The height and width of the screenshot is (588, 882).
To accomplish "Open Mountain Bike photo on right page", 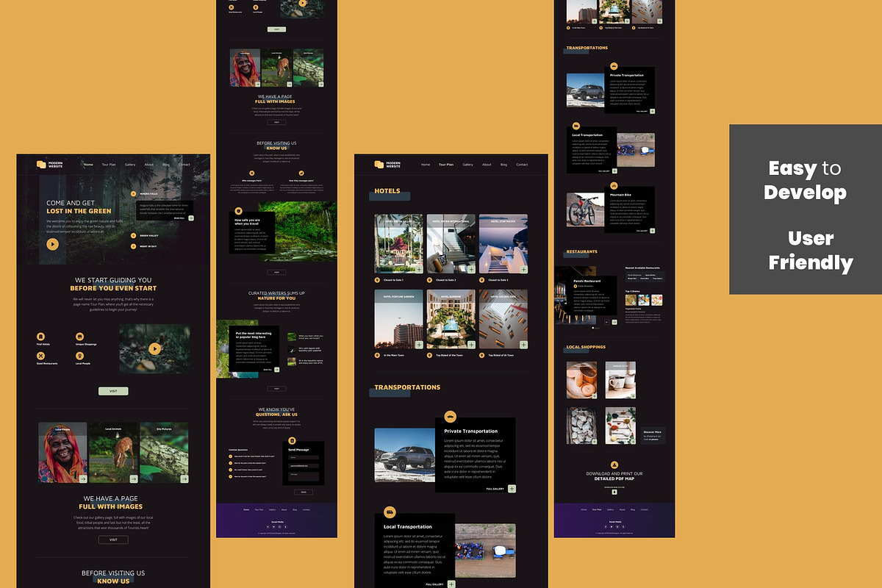I will (586, 209).
